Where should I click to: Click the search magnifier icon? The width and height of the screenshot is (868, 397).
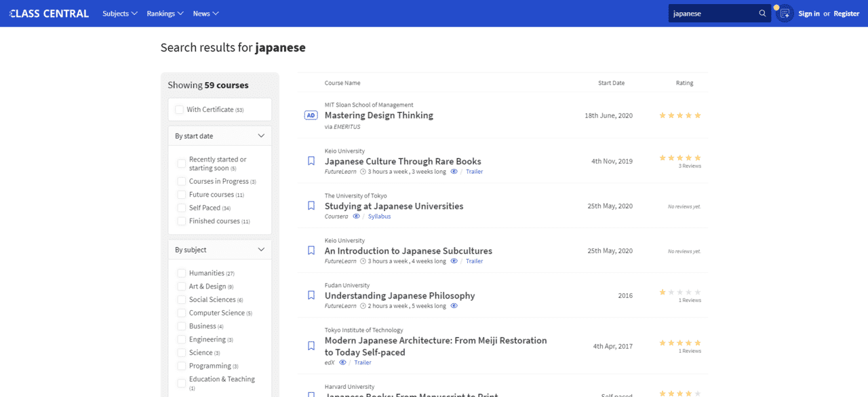click(762, 14)
